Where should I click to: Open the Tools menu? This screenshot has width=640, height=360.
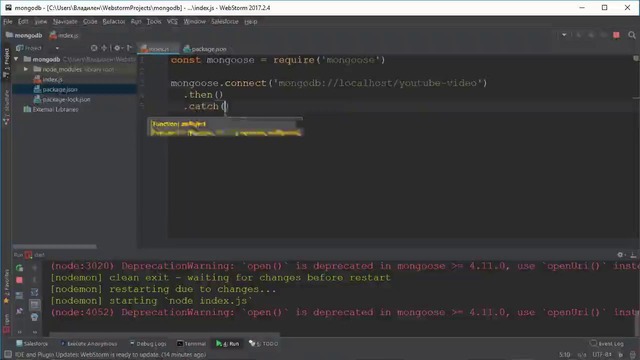154,22
